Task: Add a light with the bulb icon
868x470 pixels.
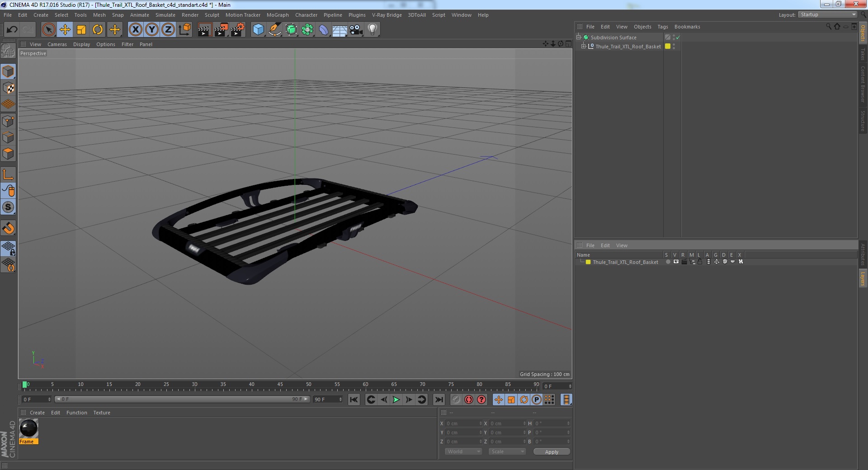Action: tap(372, 30)
